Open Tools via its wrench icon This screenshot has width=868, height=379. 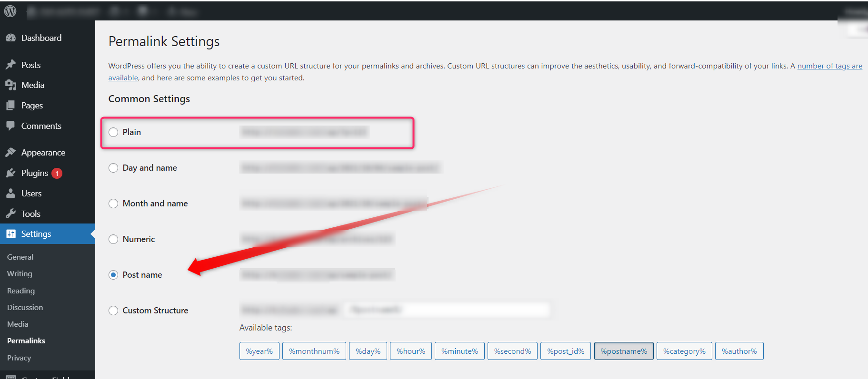(x=10, y=214)
